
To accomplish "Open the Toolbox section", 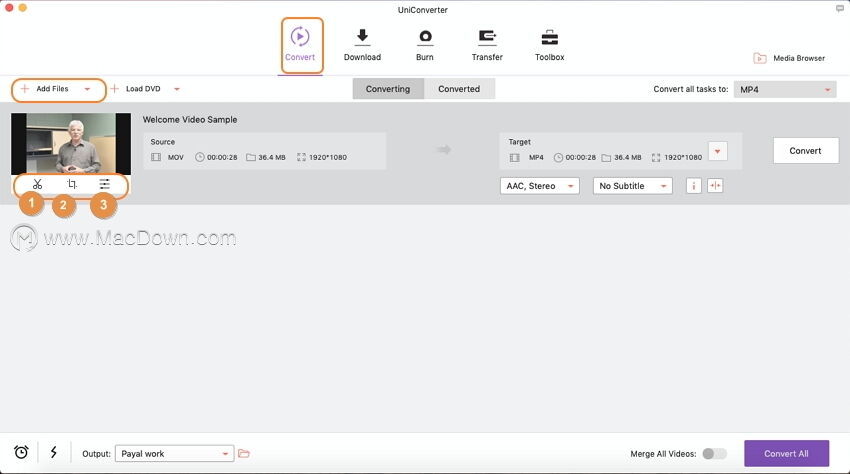I will coord(550,45).
